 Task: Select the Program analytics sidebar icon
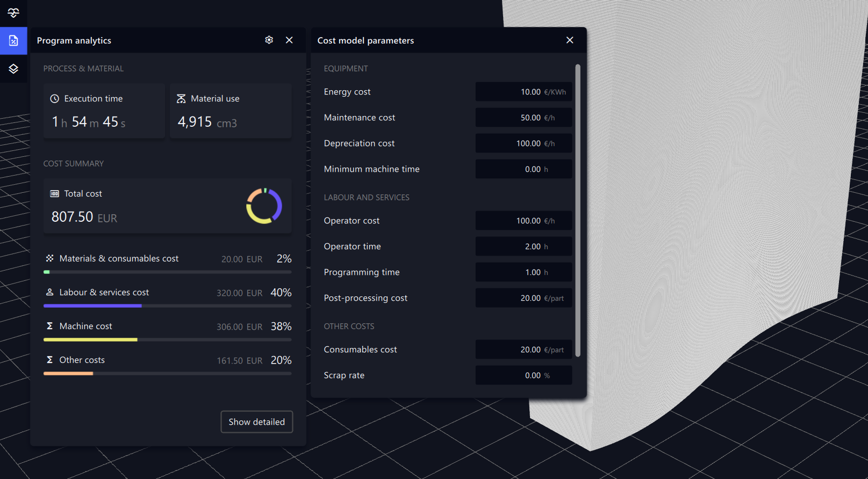pyautogui.click(x=13, y=41)
